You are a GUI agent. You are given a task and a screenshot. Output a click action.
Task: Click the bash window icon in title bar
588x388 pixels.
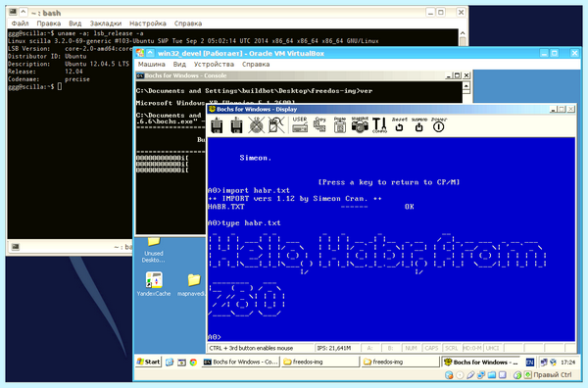[x=13, y=13]
